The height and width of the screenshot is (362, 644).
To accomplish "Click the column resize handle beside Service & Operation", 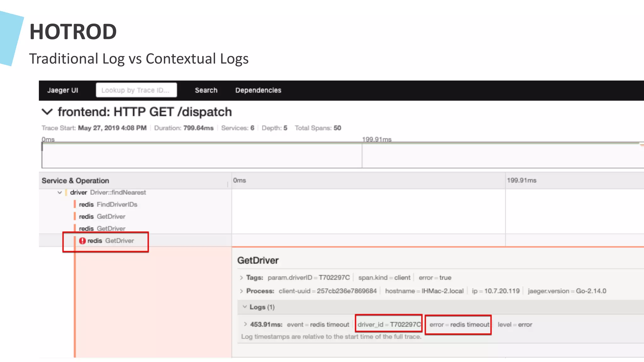I will 228,184.
